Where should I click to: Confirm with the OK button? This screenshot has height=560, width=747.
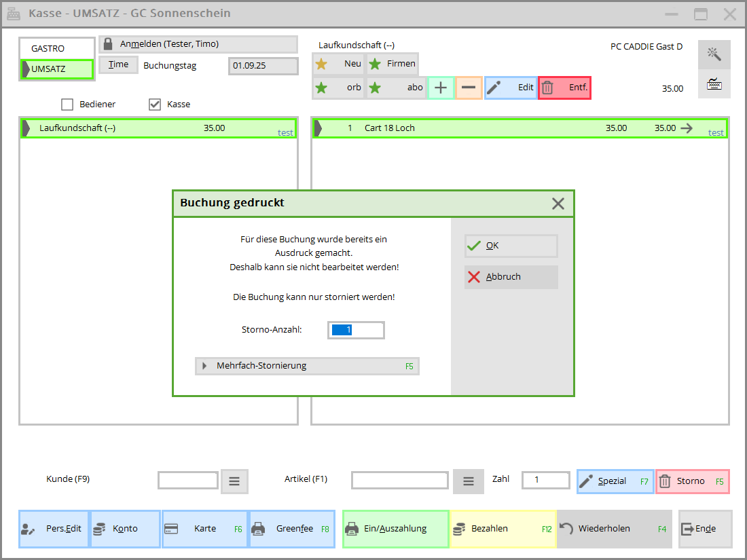pyautogui.click(x=511, y=246)
